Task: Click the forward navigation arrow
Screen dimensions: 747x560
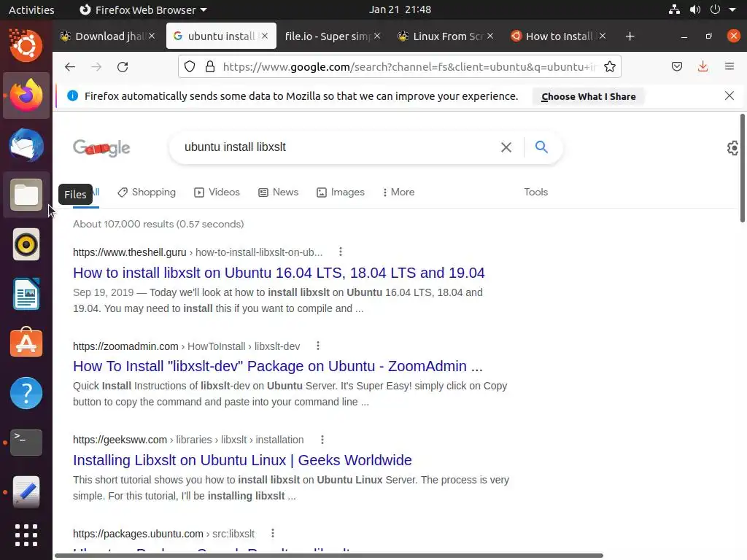Action: [x=96, y=67]
